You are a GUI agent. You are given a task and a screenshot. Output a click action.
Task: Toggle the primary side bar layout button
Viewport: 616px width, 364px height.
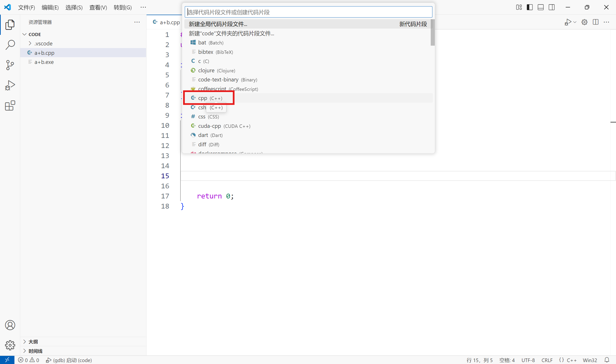coord(530,7)
